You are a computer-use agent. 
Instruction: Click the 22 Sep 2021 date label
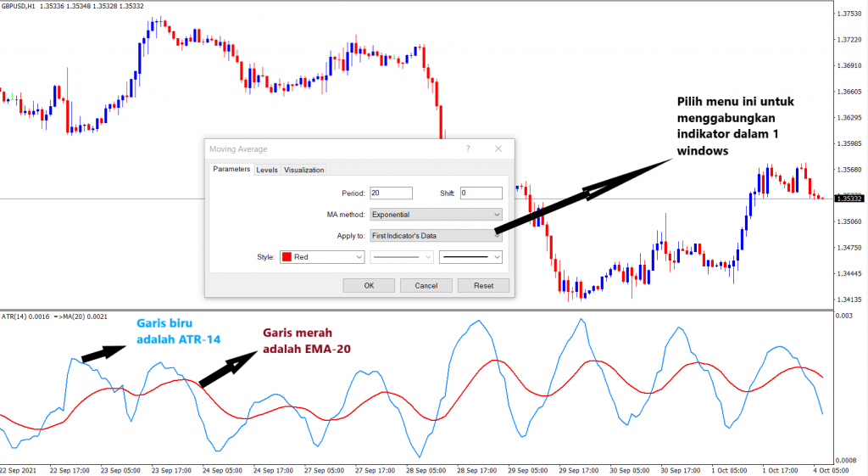coord(19,470)
